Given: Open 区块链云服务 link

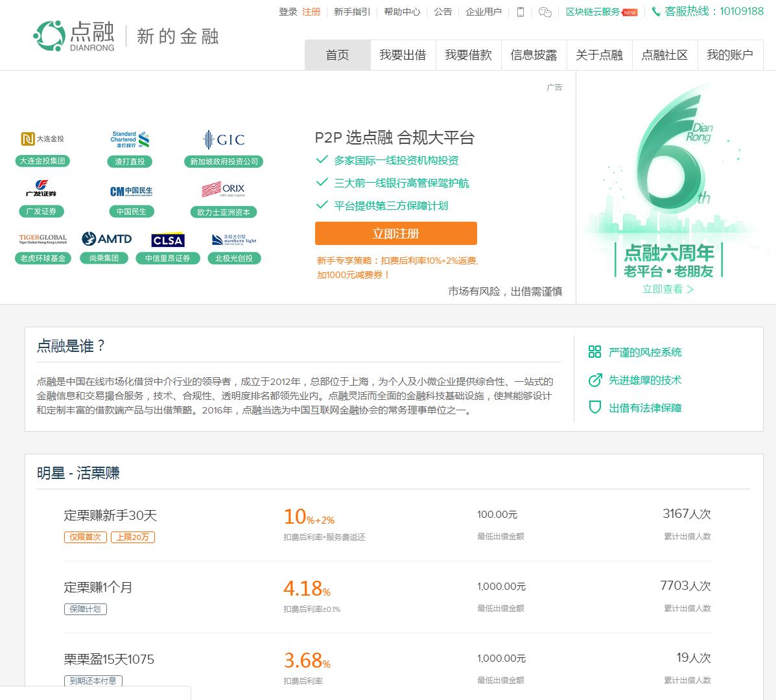Looking at the screenshot, I should (593, 12).
